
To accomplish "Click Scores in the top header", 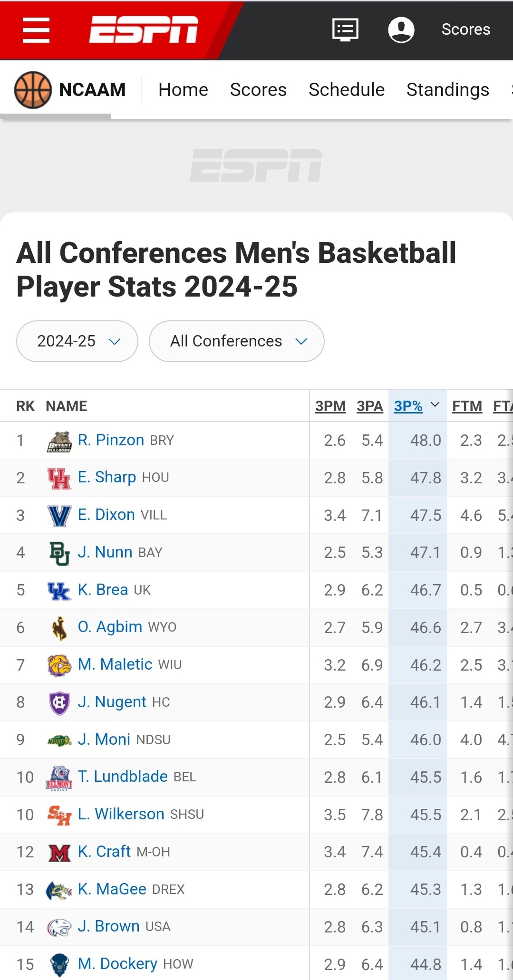I will pos(466,29).
